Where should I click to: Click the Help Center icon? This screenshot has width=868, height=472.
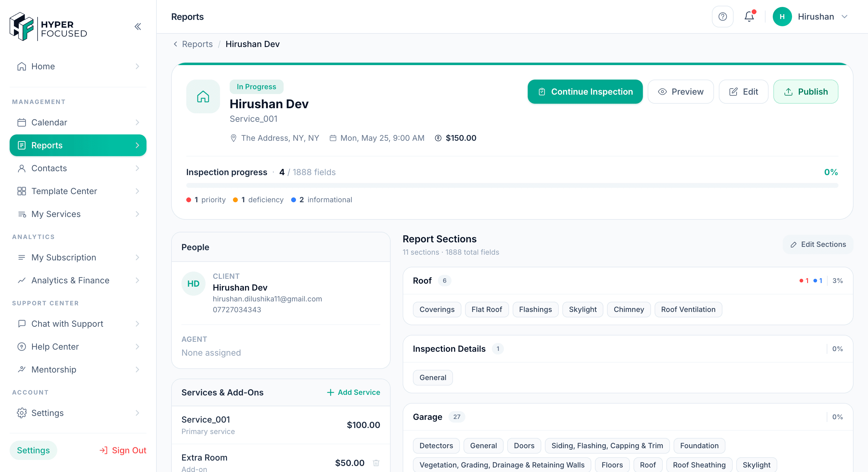click(x=22, y=347)
